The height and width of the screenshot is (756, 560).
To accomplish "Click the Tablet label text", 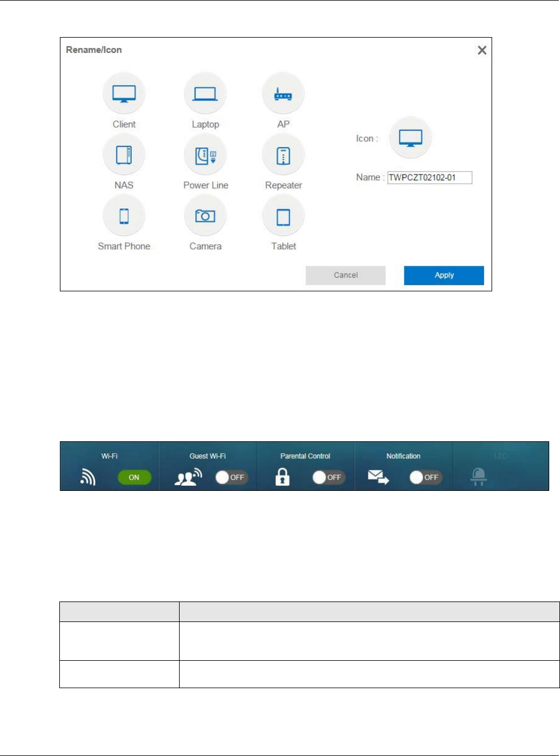I will click(283, 246).
